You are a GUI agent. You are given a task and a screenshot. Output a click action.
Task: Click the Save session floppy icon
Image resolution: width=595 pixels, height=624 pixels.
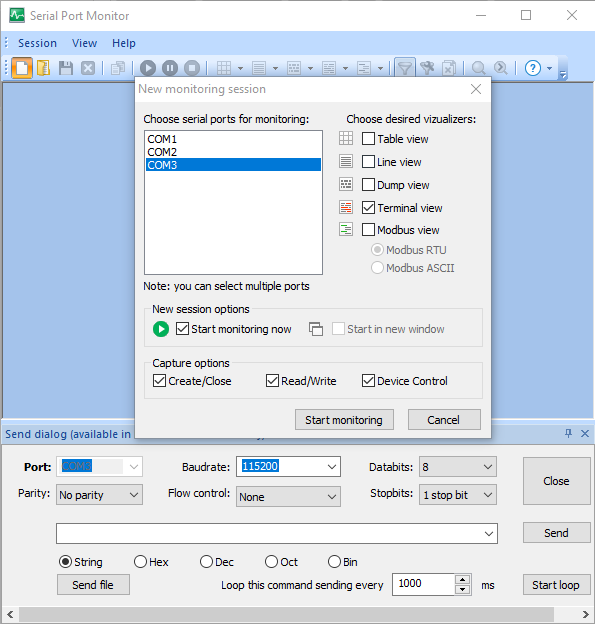66,68
